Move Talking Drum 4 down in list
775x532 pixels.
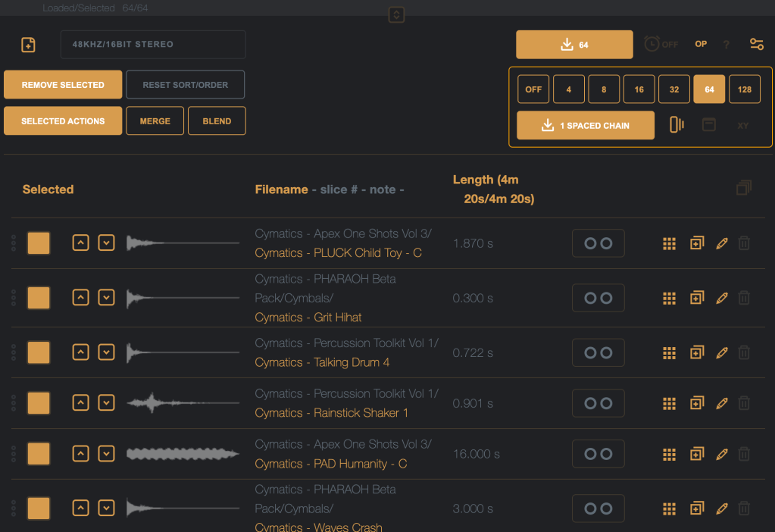pyautogui.click(x=107, y=352)
